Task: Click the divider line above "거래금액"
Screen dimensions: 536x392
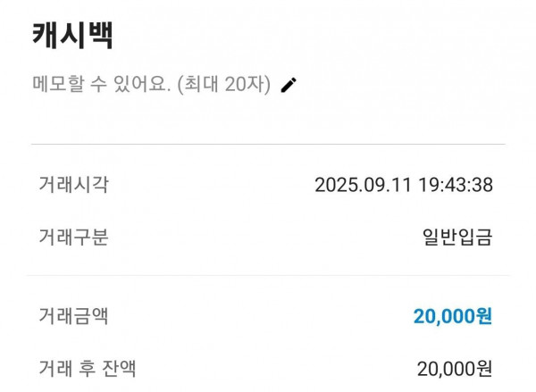Action: (268, 276)
